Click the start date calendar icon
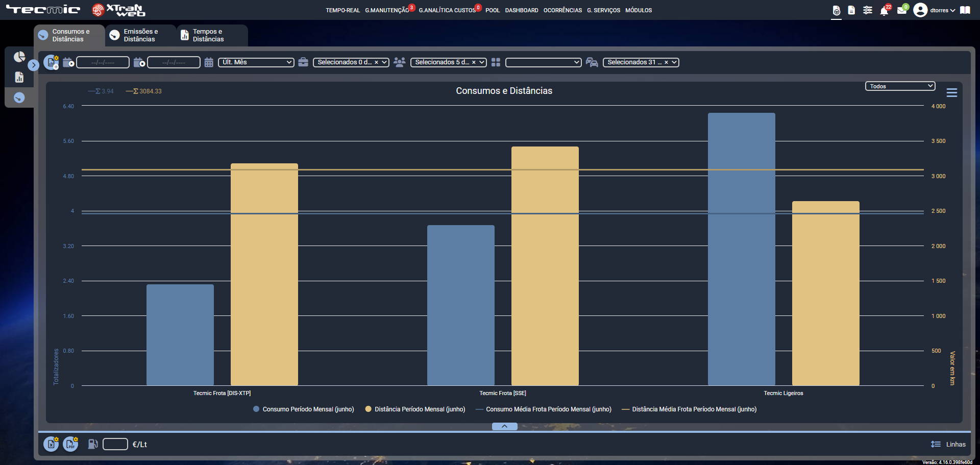This screenshot has height=465, width=980. [68, 62]
